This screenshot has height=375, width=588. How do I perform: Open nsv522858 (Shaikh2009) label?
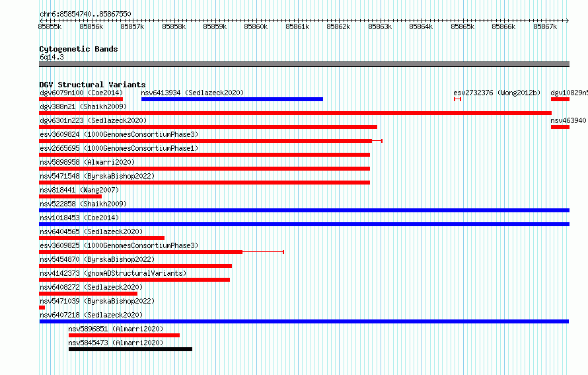[83, 204]
